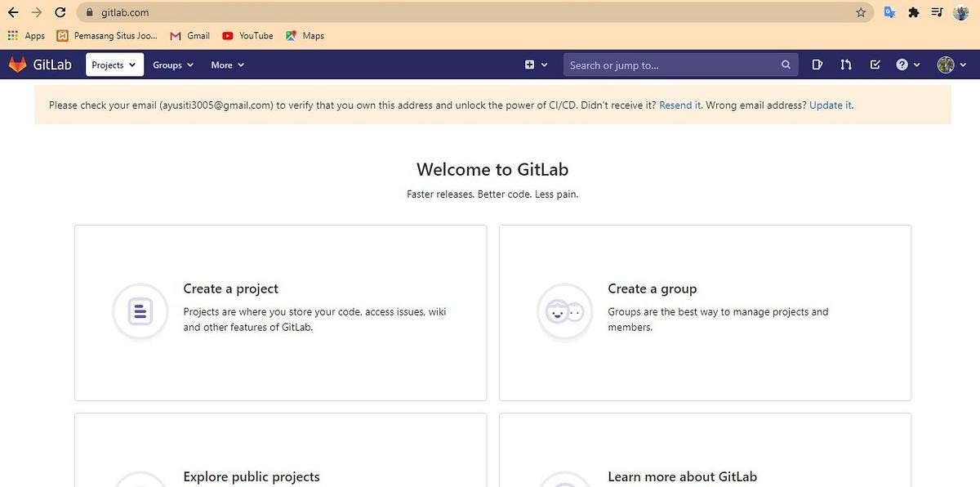The width and height of the screenshot is (980, 487).
Task: Expand the Projects dropdown
Action: 114,65
